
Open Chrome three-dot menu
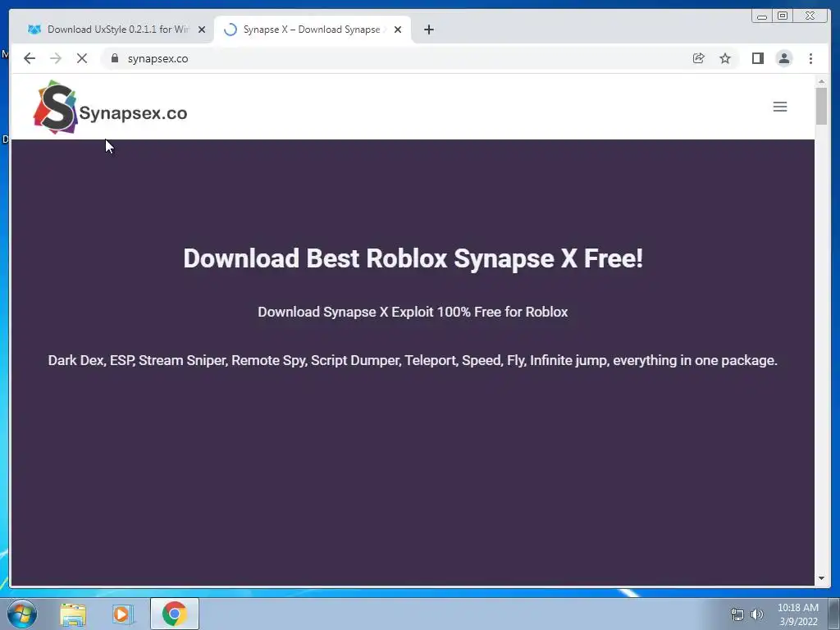pyautogui.click(x=810, y=58)
